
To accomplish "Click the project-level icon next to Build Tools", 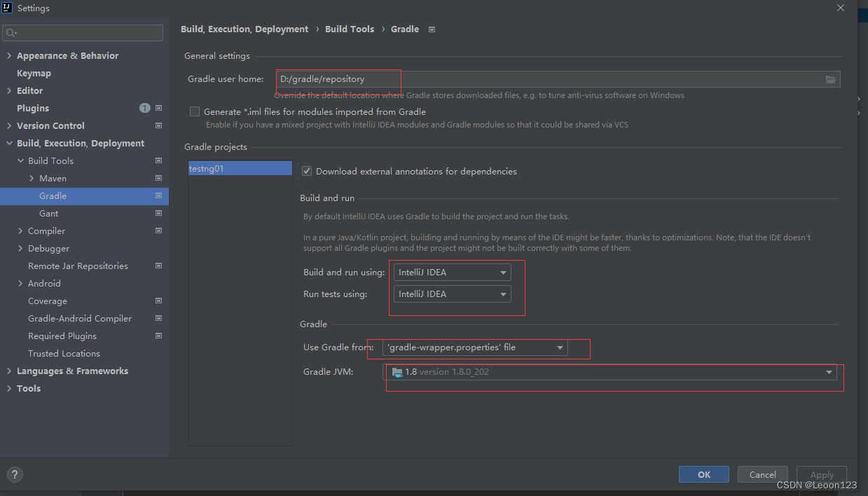I will 159,160.
